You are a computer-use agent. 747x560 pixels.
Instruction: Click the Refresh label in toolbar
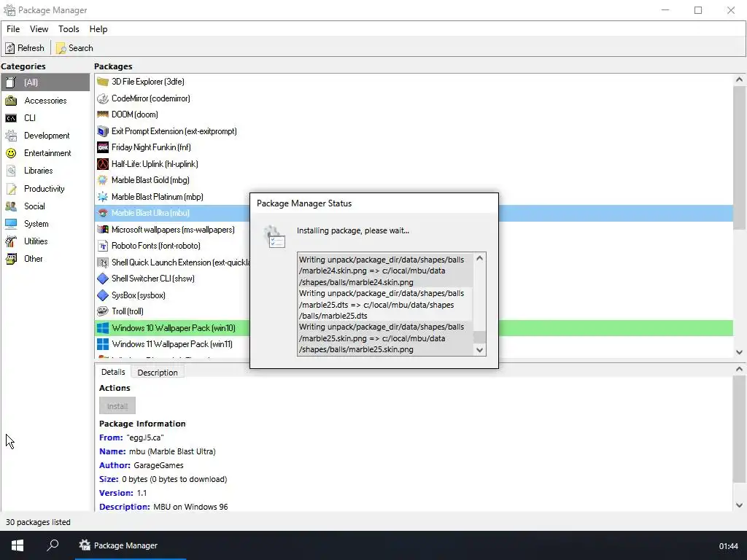31,48
